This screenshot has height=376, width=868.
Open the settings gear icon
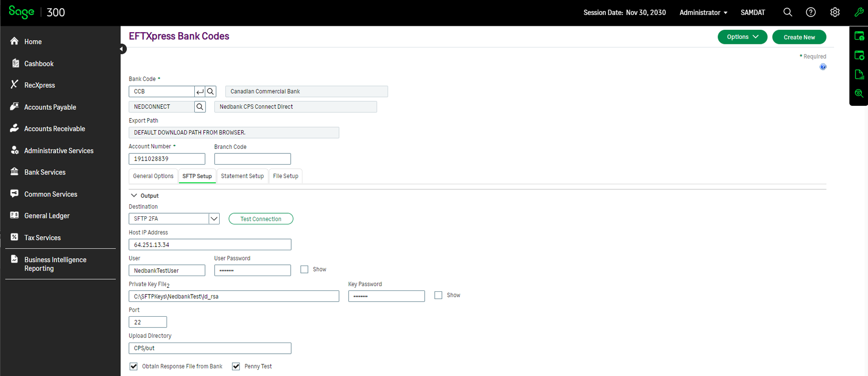[x=835, y=12]
